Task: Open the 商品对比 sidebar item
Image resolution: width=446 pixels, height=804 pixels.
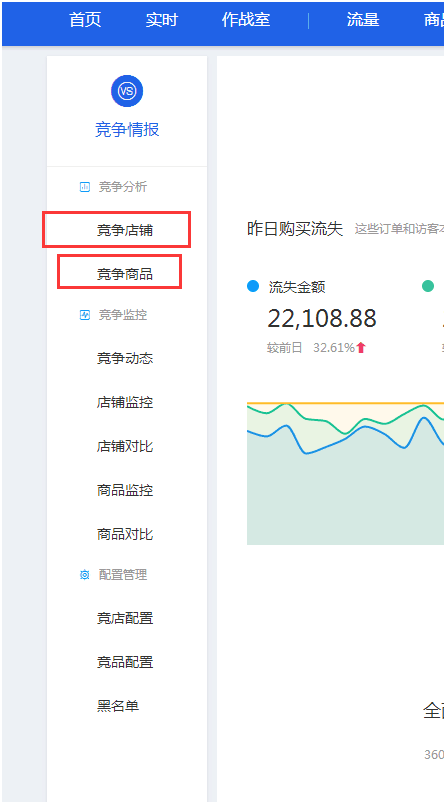Action: (125, 534)
